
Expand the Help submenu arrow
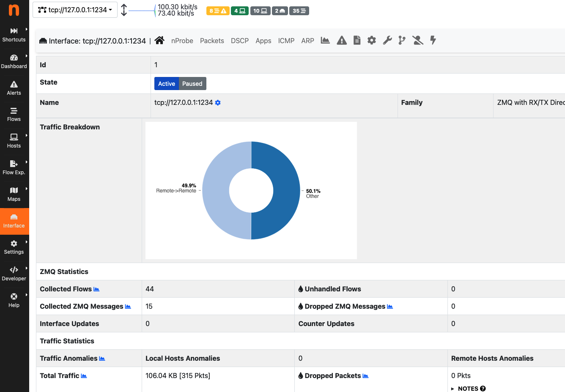pyautogui.click(x=26, y=295)
